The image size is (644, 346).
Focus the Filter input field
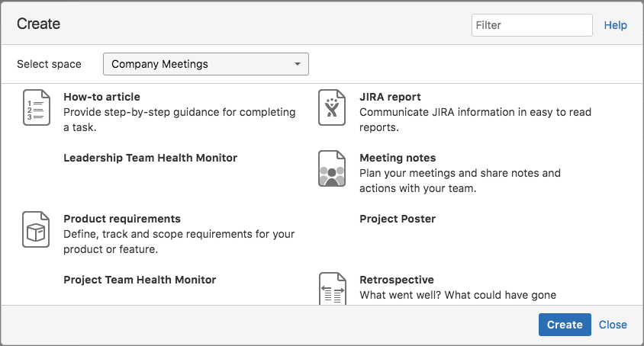(532, 25)
